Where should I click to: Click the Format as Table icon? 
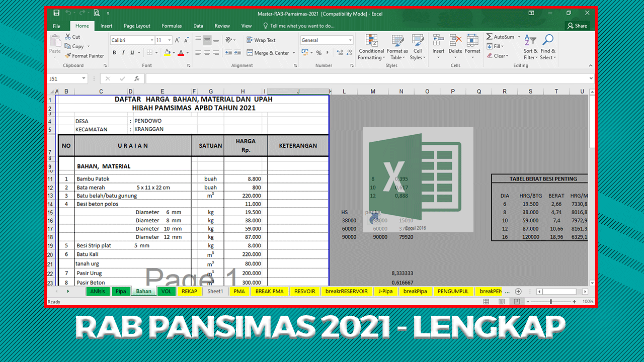[x=397, y=48]
